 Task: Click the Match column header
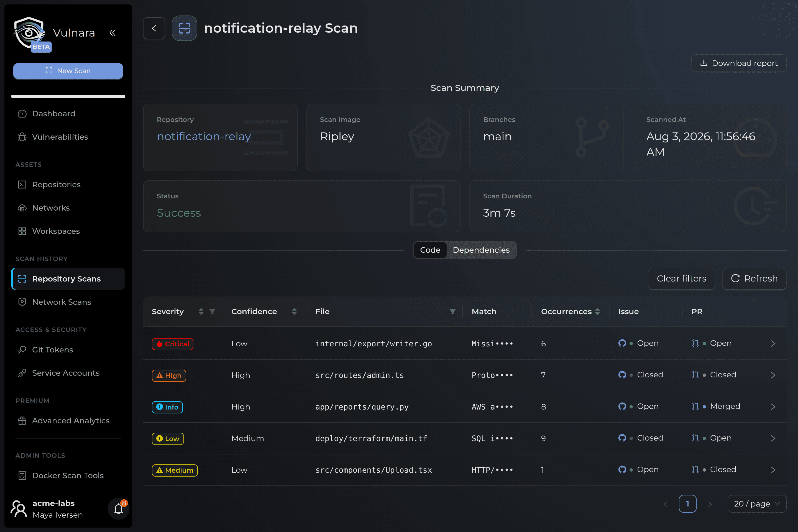484,311
